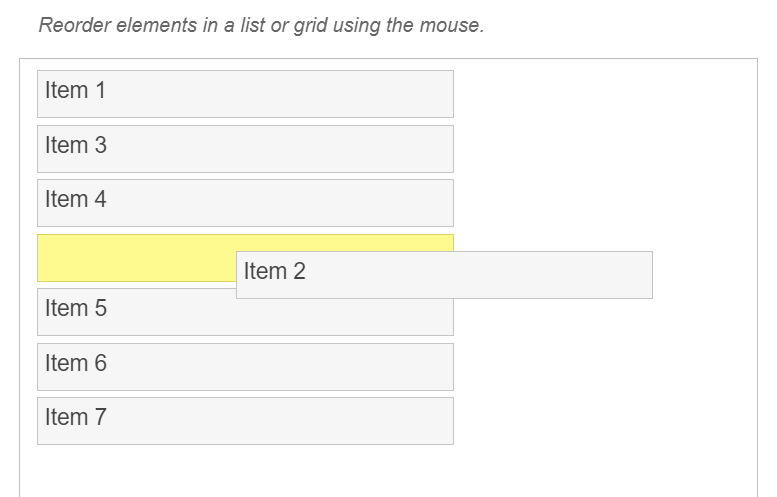Click the Item 1 list entry
777x497 pixels.
click(245, 94)
